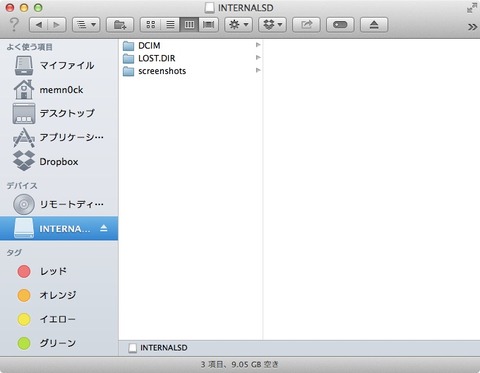Open デスクトップ in sidebar

click(59, 113)
